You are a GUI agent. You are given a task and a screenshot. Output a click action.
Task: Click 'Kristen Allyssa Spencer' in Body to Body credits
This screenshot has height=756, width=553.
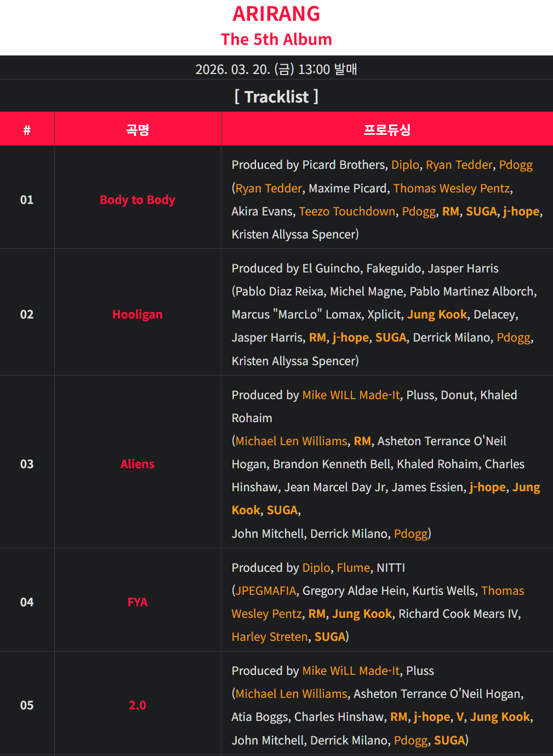point(293,234)
